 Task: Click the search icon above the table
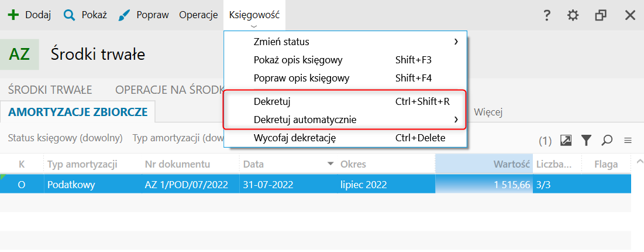pyautogui.click(x=607, y=140)
